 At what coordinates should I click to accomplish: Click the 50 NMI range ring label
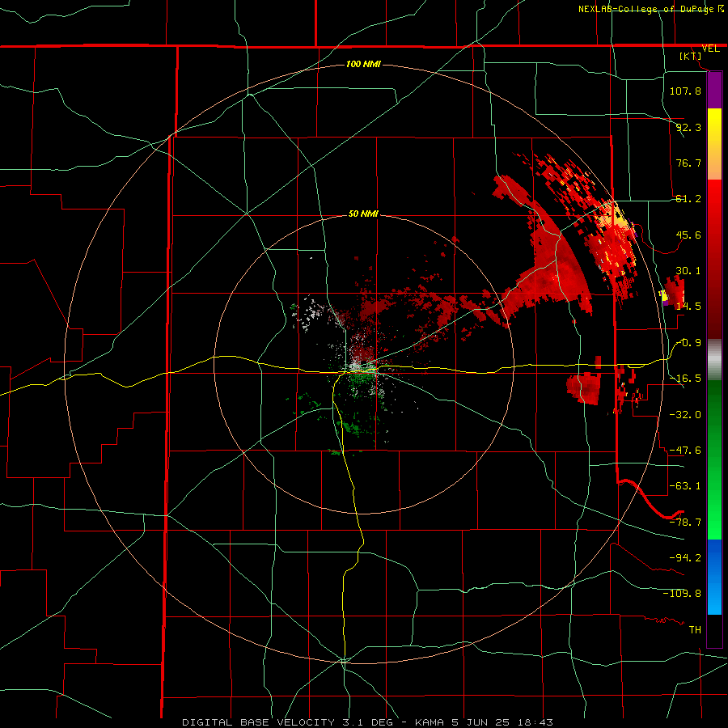pos(363,214)
